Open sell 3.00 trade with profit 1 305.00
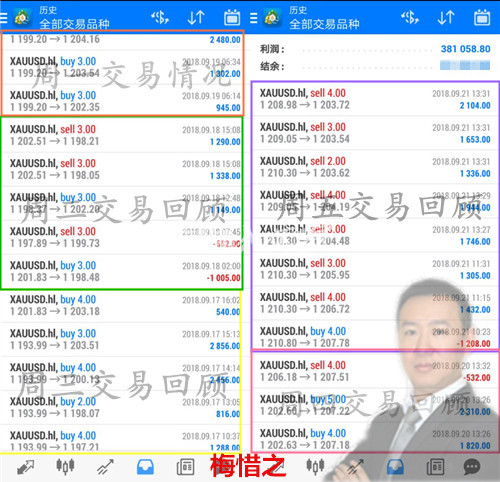 (375, 269)
